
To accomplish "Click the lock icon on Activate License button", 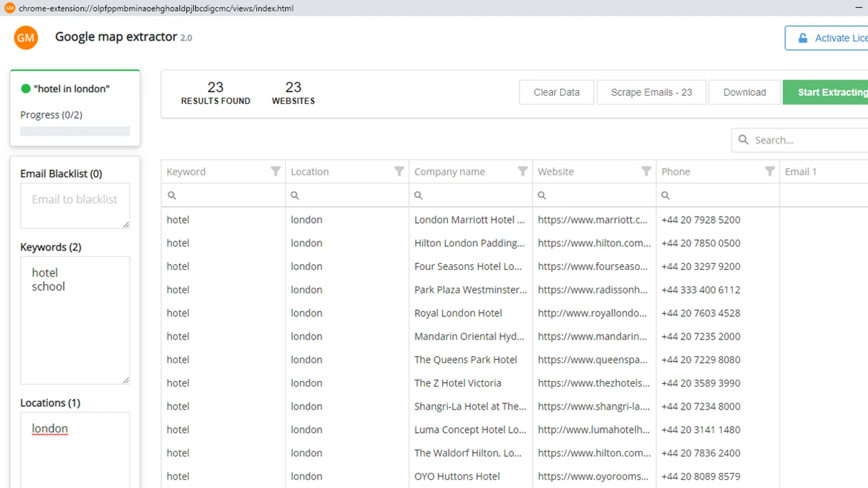I will pos(803,38).
